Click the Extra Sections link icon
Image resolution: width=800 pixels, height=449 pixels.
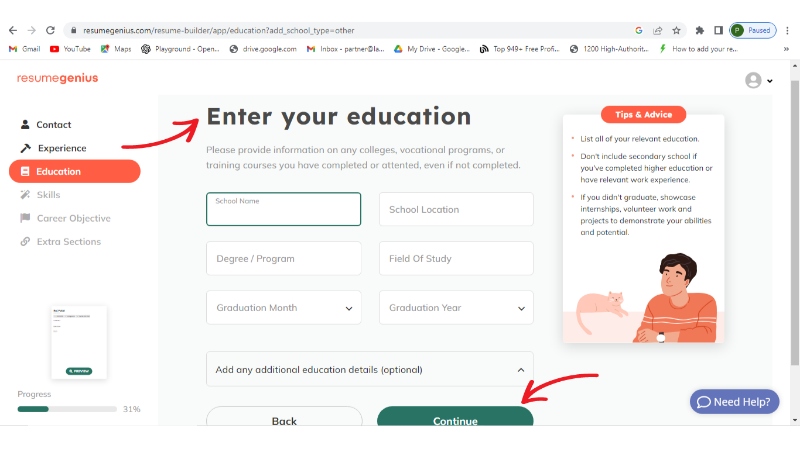click(25, 242)
